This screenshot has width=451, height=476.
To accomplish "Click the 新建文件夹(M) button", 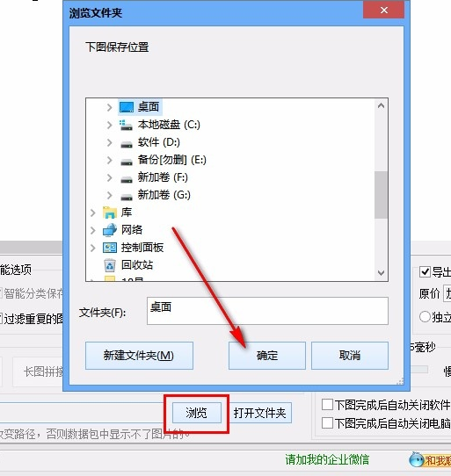I will tap(139, 356).
